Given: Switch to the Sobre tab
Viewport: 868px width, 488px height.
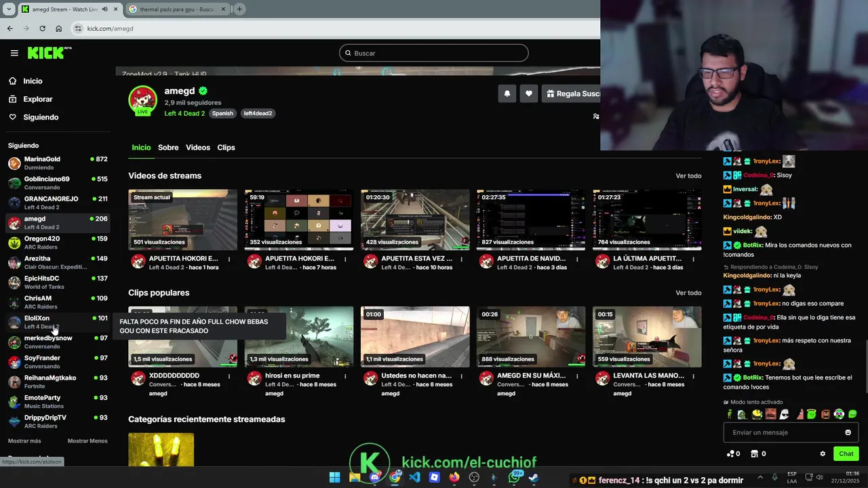Looking at the screenshot, I should [168, 147].
